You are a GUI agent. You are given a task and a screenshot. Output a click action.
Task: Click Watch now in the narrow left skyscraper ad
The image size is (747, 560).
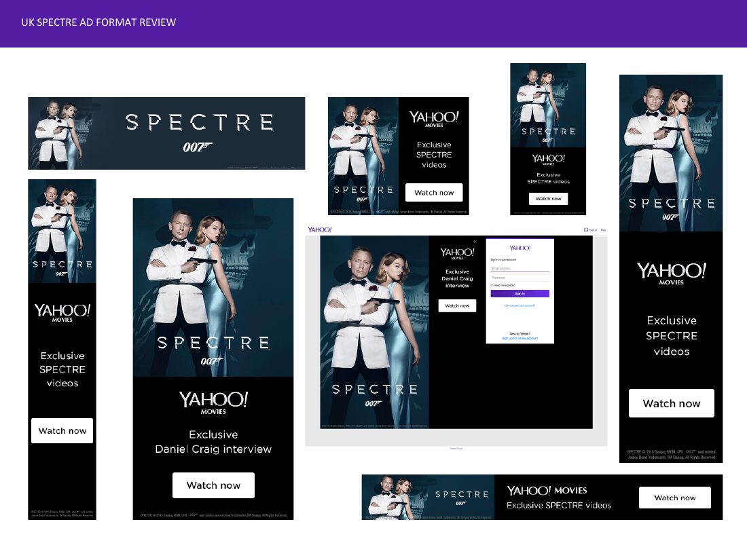pos(62,430)
